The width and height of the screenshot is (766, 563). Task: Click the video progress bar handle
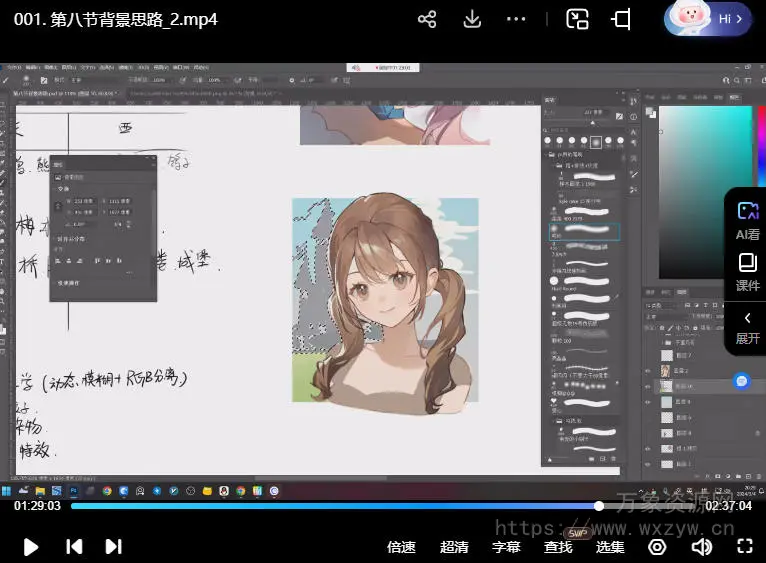pos(599,506)
